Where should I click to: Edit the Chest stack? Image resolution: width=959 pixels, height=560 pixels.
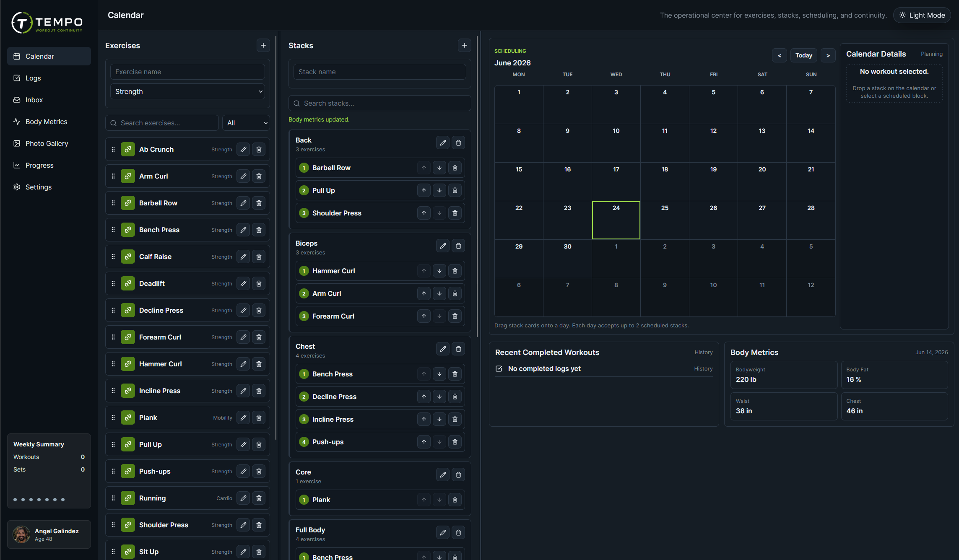coord(443,349)
